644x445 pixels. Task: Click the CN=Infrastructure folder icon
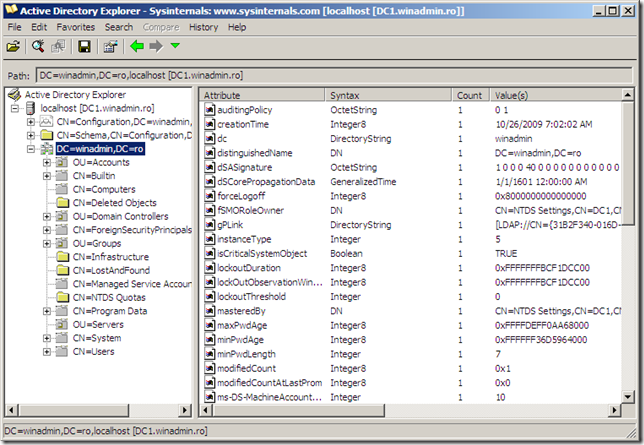pyautogui.click(x=63, y=257)
